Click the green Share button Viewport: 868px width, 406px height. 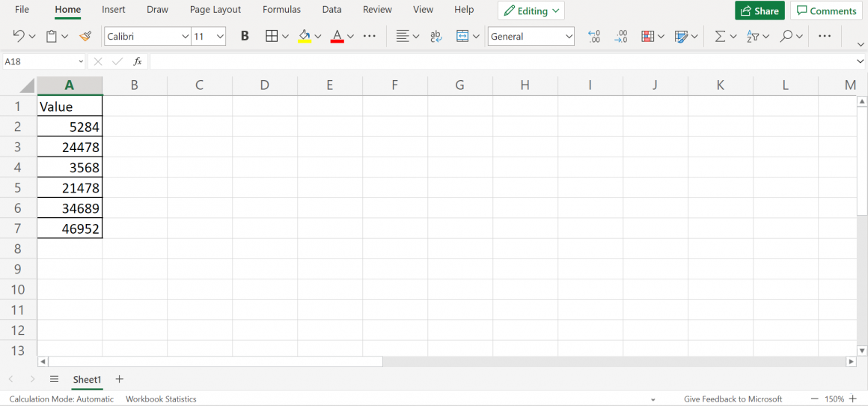click(x=759, y=10)
